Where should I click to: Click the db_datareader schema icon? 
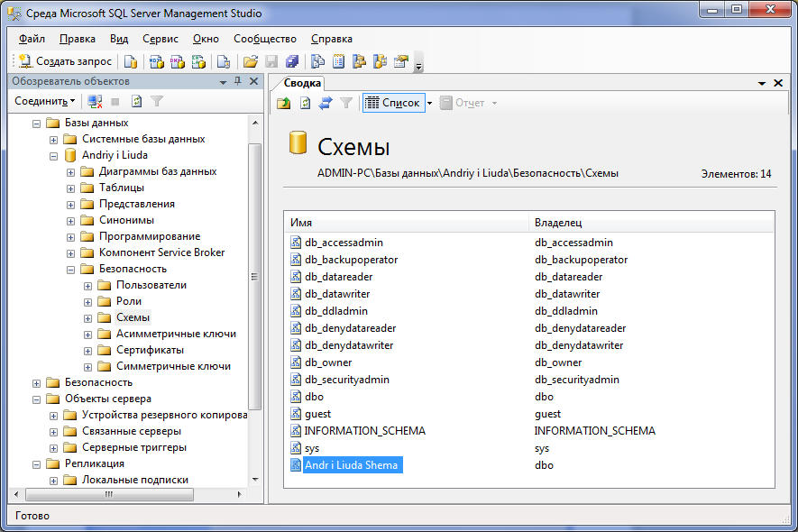pyautogui.click(x=295, y=277)
